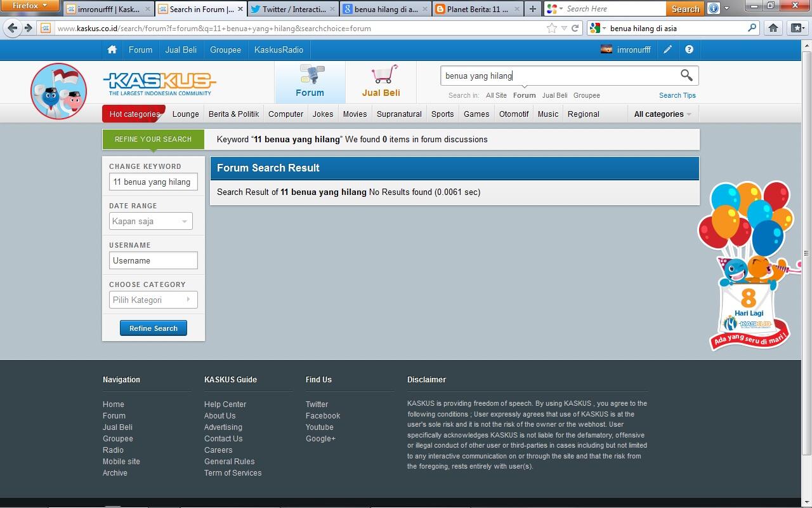Close the Twitter tab
812x508 pixels.
pos(332,10)
